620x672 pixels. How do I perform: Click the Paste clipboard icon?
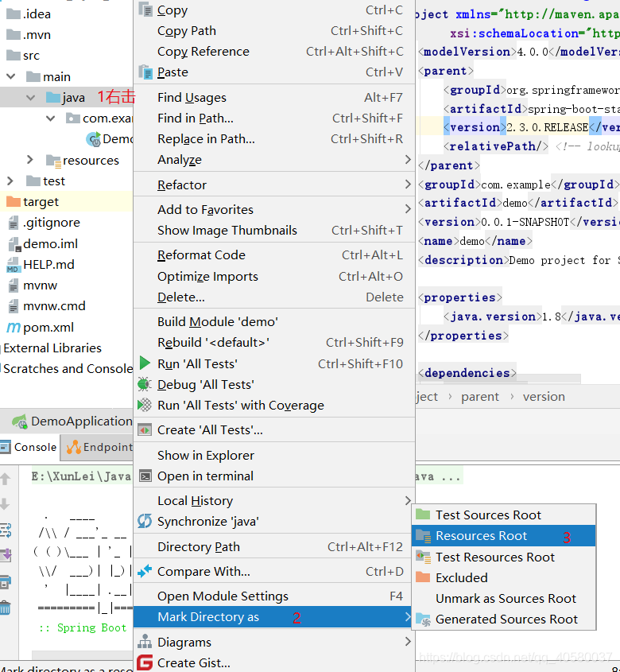click(145, 72)
